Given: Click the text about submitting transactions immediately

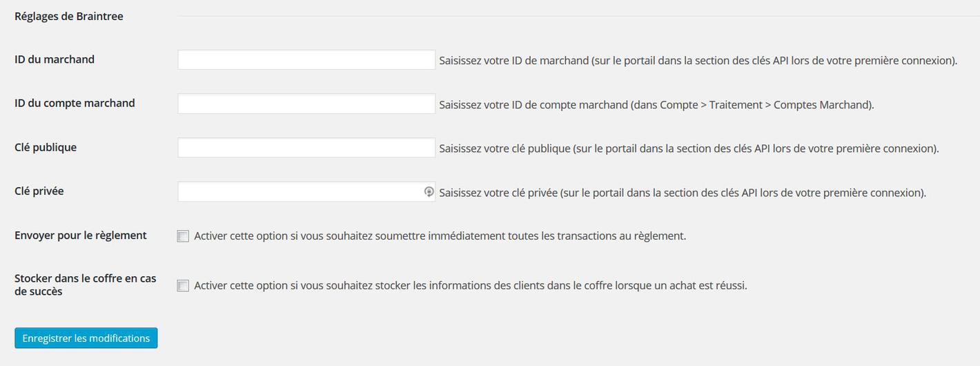Looking at the screenshot, I should (440, 235).
